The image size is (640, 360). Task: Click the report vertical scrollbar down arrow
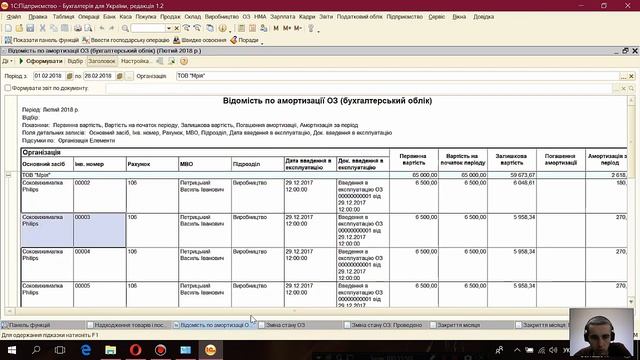(x=631, y=302)
